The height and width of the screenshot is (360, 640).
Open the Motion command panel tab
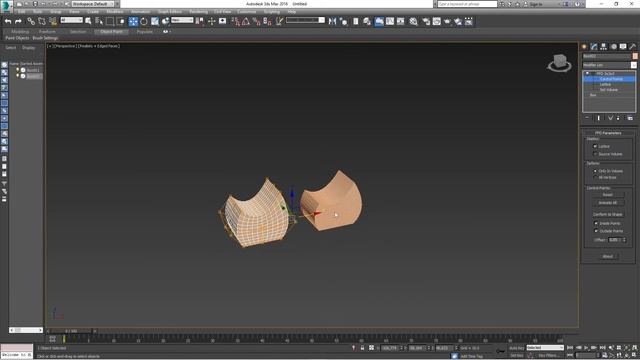[x=613, y=47]
